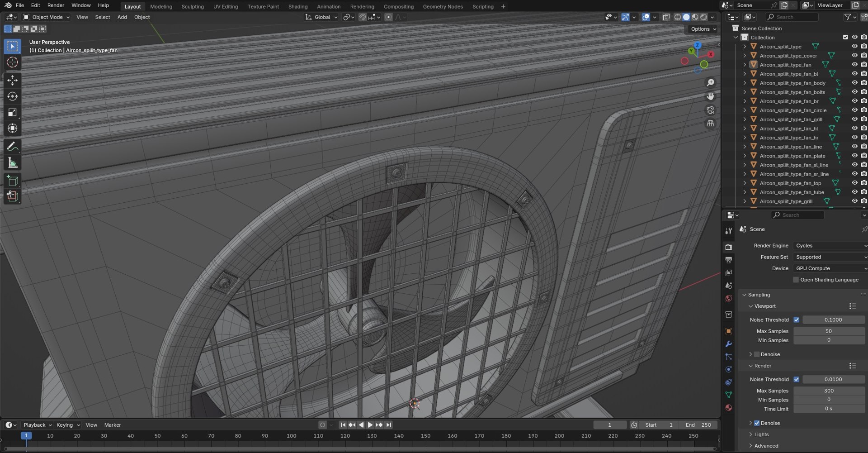The width and height of the screenshot is (868, 453).
Task: Open the timeline Keying popover
Action: (x=67, y=425)
